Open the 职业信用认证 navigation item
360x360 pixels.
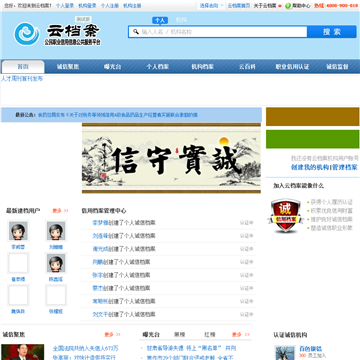click(292, 67)
